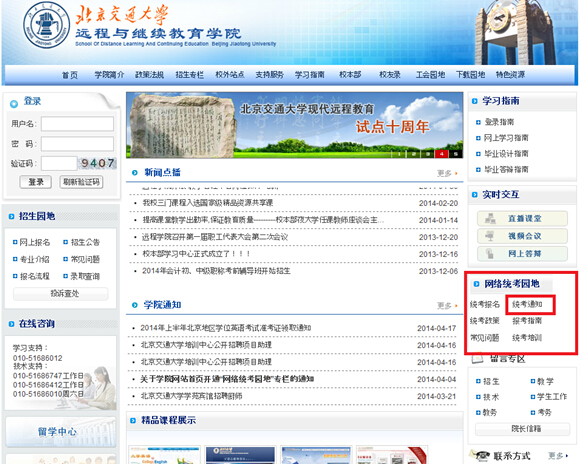
Task: Open 支持服务 in the navigation bar
Action: (x=269, y=75)
